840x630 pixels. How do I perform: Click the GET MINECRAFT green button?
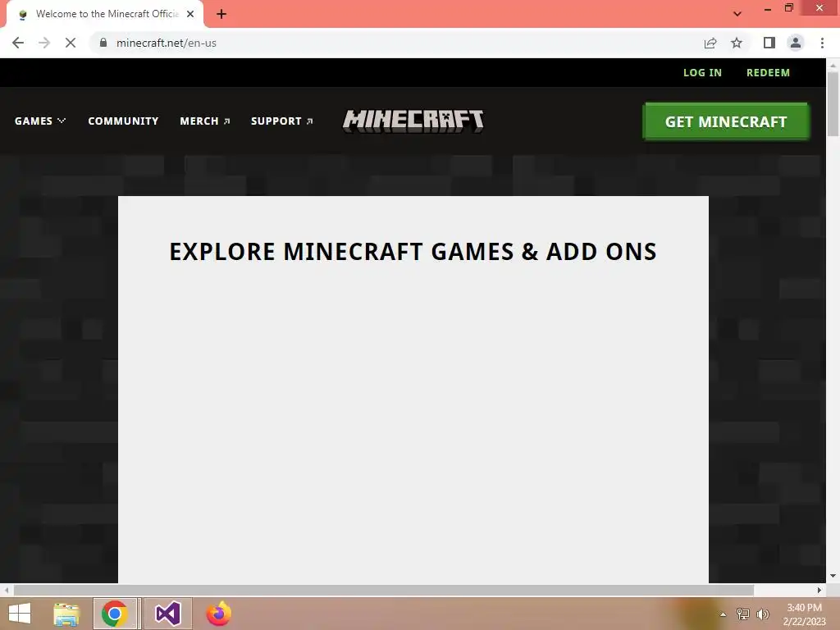726,121
